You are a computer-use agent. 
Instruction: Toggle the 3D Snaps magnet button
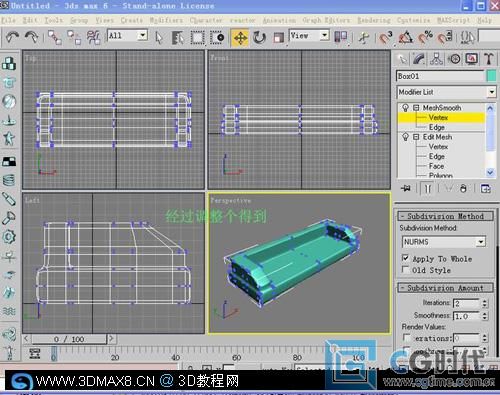pyautogui.click(x=386, y=38)
